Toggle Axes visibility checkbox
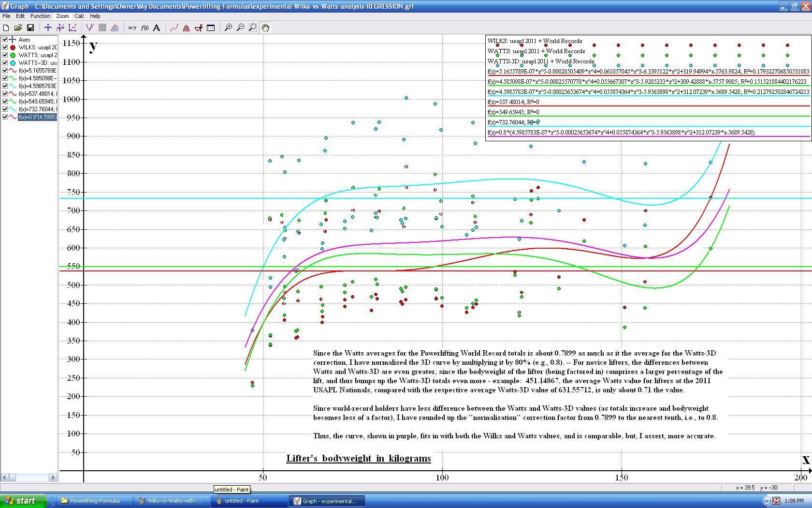 click(x=5, y=40)
